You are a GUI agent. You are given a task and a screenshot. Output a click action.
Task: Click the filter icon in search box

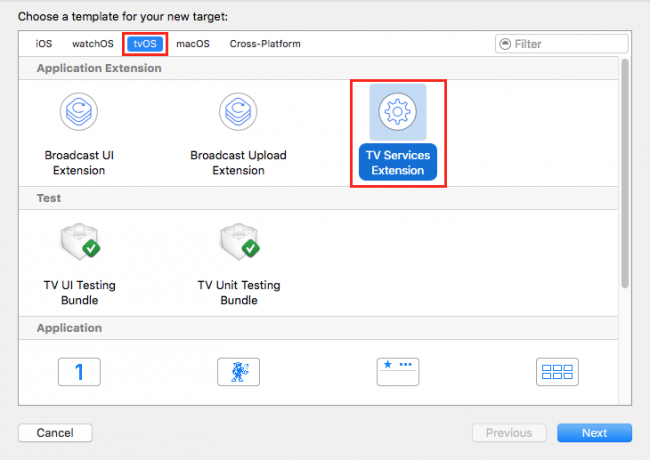[505, 44]
